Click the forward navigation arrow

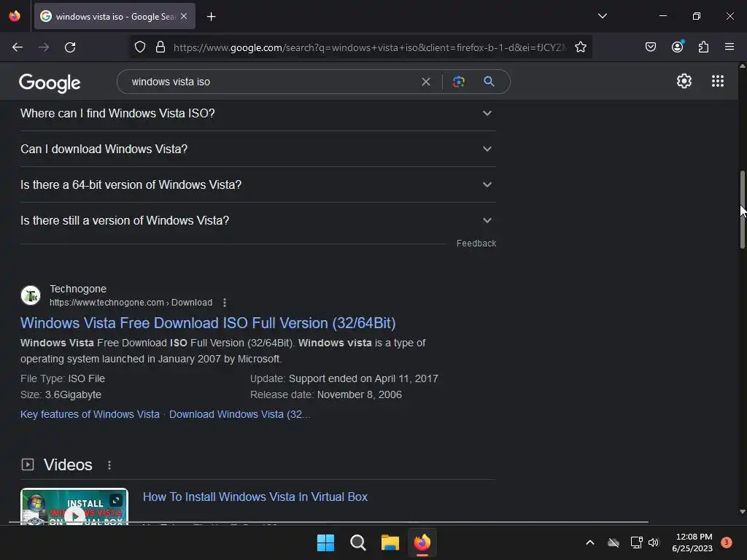point(44,47)
